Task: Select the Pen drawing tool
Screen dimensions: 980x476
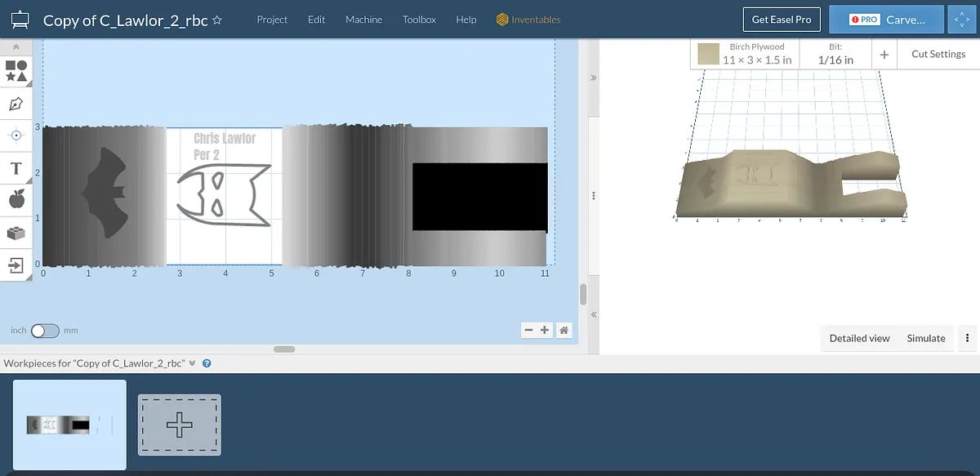Action: 16,104
